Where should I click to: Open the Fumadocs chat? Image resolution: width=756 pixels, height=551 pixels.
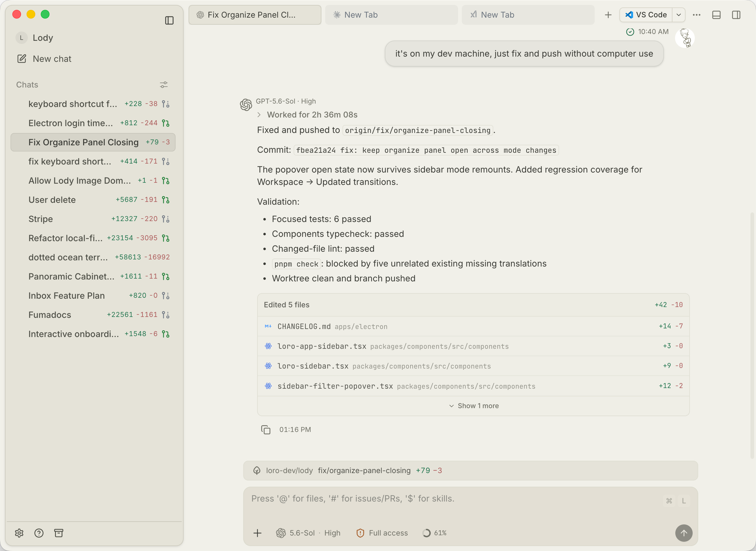pyautogui.click(x=93, y=315)
